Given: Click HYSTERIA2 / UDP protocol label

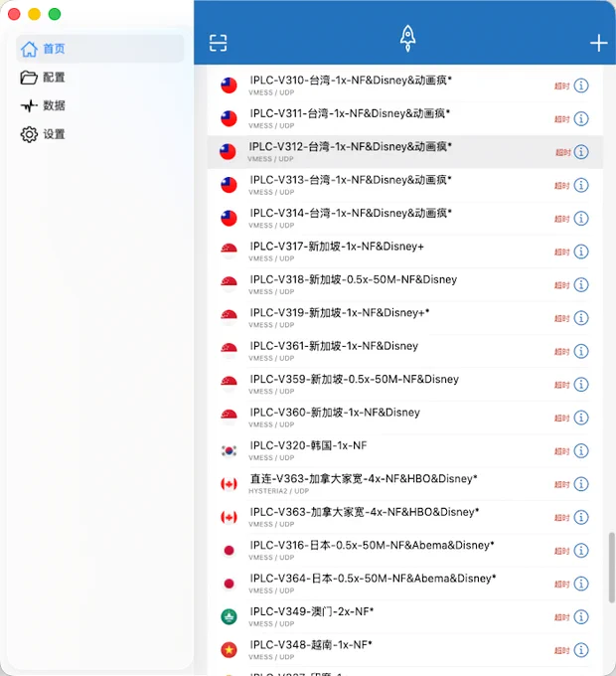Looking at the screenshot, I should 278,491.
